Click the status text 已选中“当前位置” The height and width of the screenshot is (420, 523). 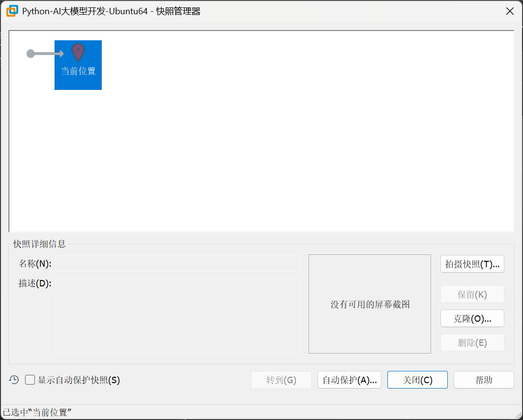pyautogui.click(x=37, y=412)
